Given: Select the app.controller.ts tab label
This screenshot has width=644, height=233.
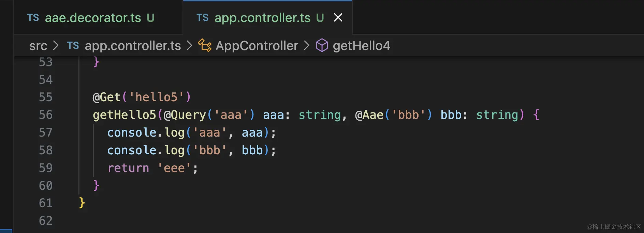Looking at the screenshot, I should pyautogui.click(x=262, y=18).
